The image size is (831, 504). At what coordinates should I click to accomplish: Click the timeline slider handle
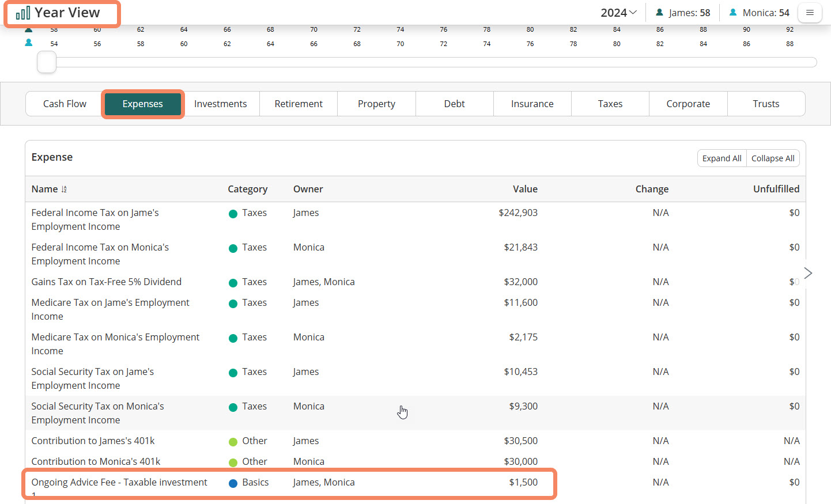coord(47,62)
